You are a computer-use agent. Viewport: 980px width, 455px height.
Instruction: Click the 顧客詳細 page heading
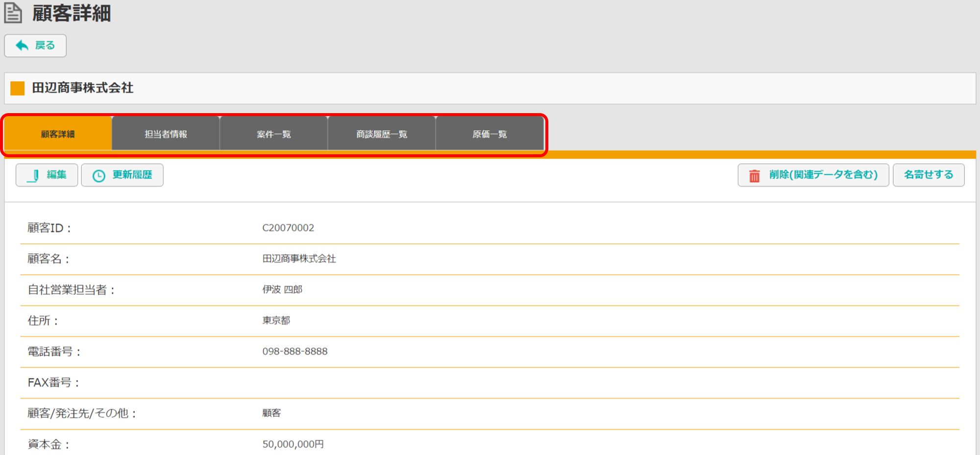click(x=72, y=13)
